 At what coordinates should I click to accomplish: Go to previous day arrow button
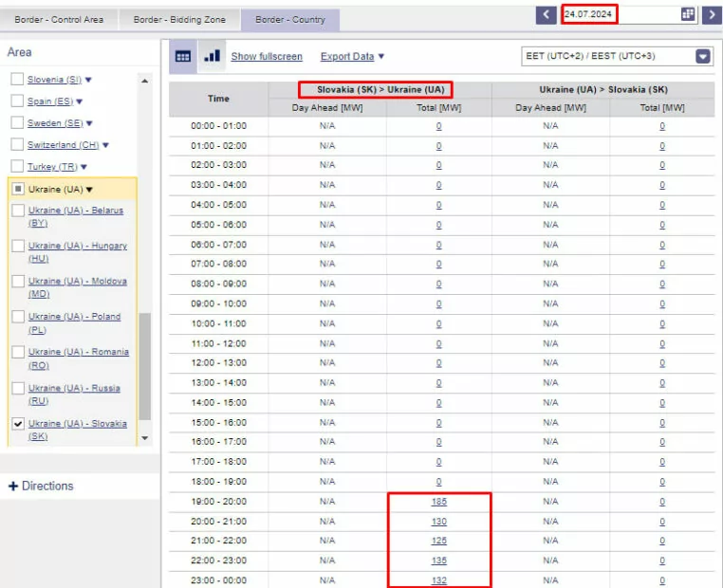(x=546, y=14)
